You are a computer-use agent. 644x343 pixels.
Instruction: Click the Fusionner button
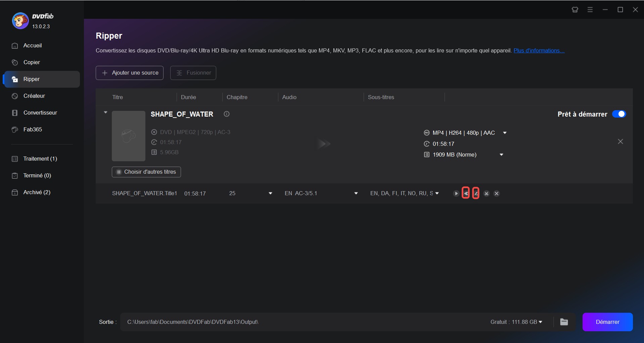pos(193,73)
